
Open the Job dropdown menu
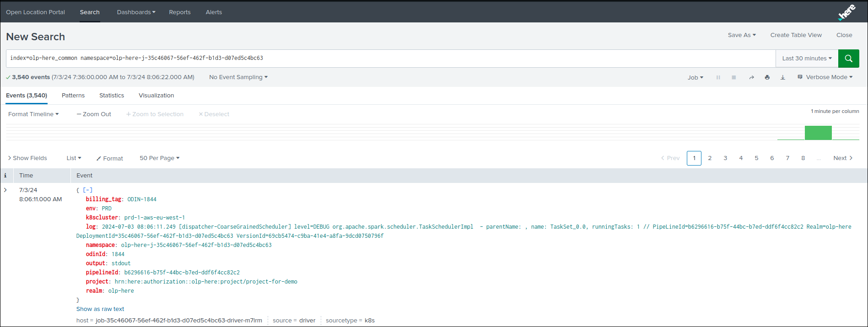[695, 78]
